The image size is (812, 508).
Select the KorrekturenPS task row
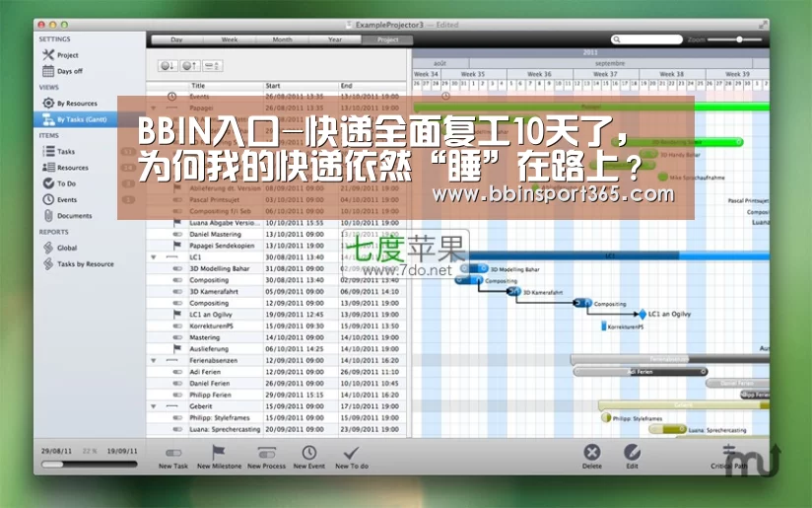point(277,327)
